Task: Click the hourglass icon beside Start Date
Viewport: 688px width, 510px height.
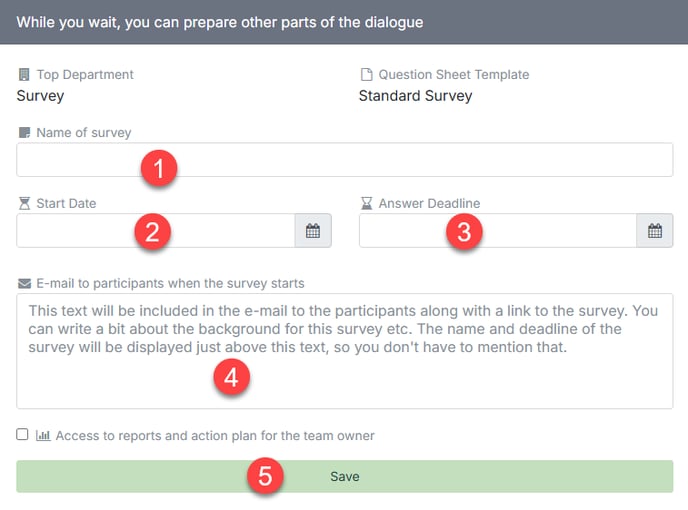Action: tap(25, 203)
